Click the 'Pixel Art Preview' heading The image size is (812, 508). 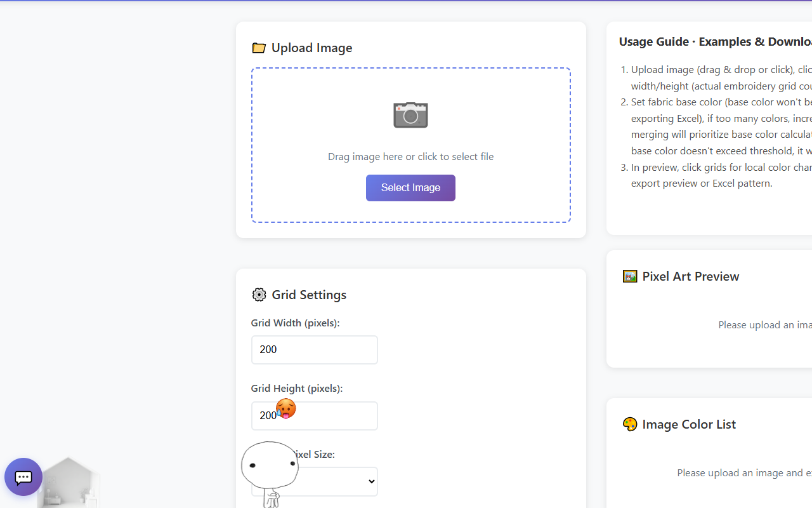690,276
